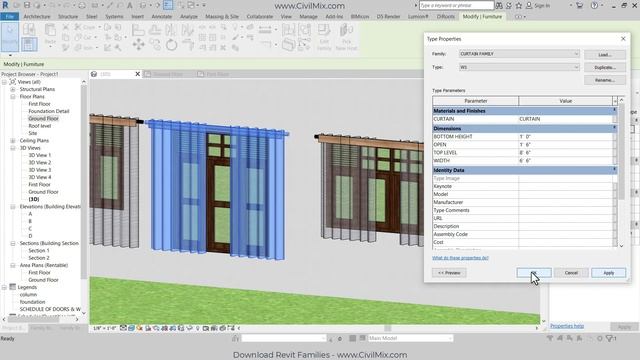The width and height of the screenshot is (640, 360).
Task: Select 'Ground Floor' under Floor Plans
Action: [x=43, y=118]
